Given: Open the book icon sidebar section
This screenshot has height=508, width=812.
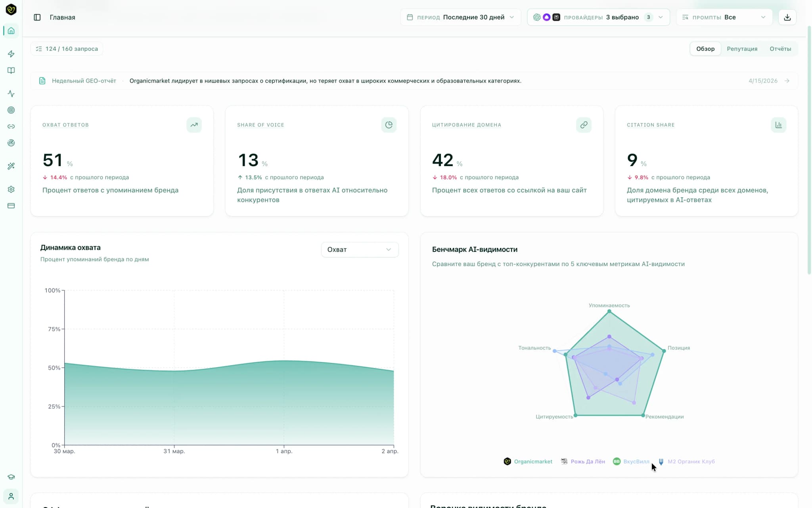Looking at the screenshot, I should (x=11, y=70).
